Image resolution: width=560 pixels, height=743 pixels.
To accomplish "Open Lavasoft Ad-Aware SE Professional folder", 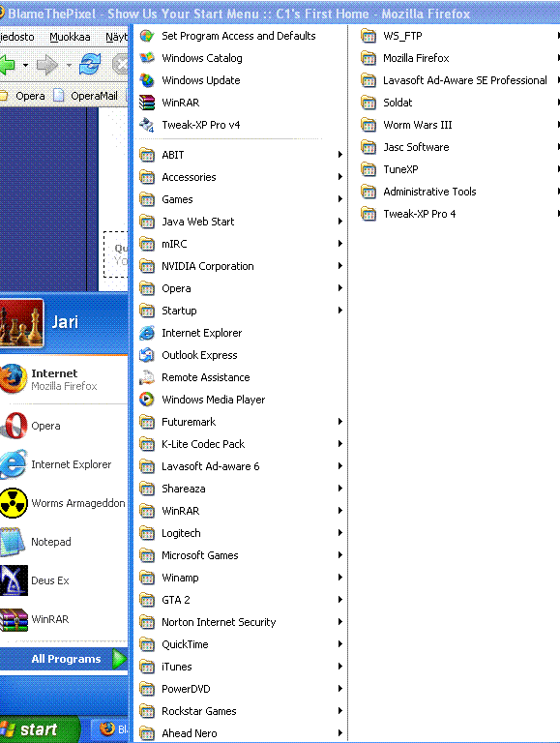I will 458,80.
